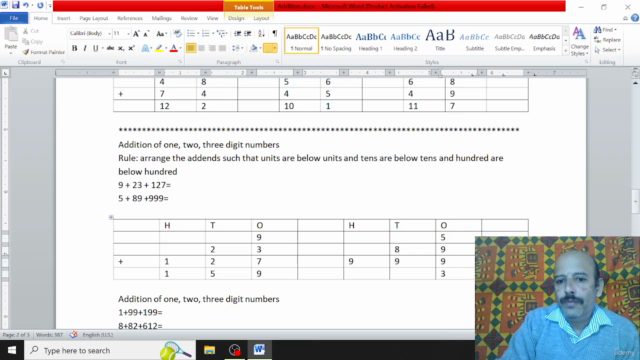Click the table move handle above H-T-O table

(111, 217)
